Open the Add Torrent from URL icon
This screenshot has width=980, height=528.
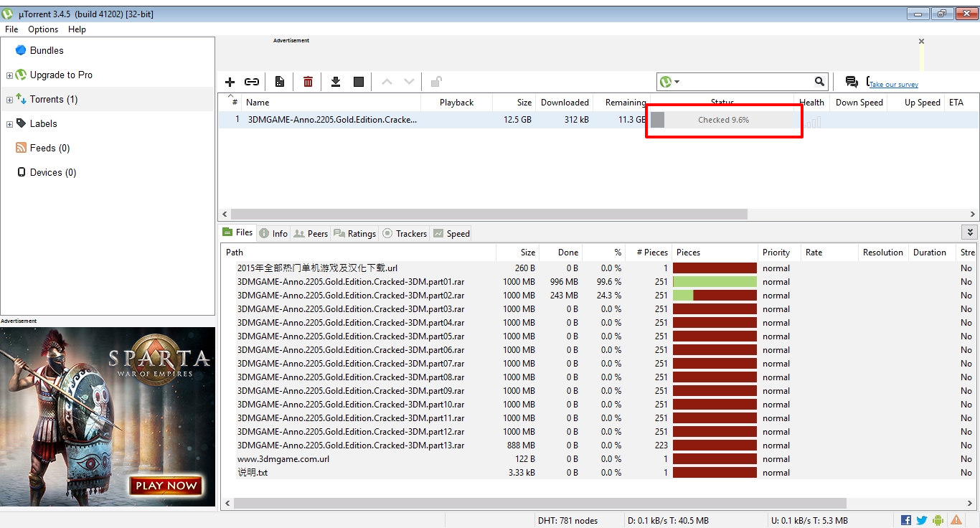coord(251,81)
